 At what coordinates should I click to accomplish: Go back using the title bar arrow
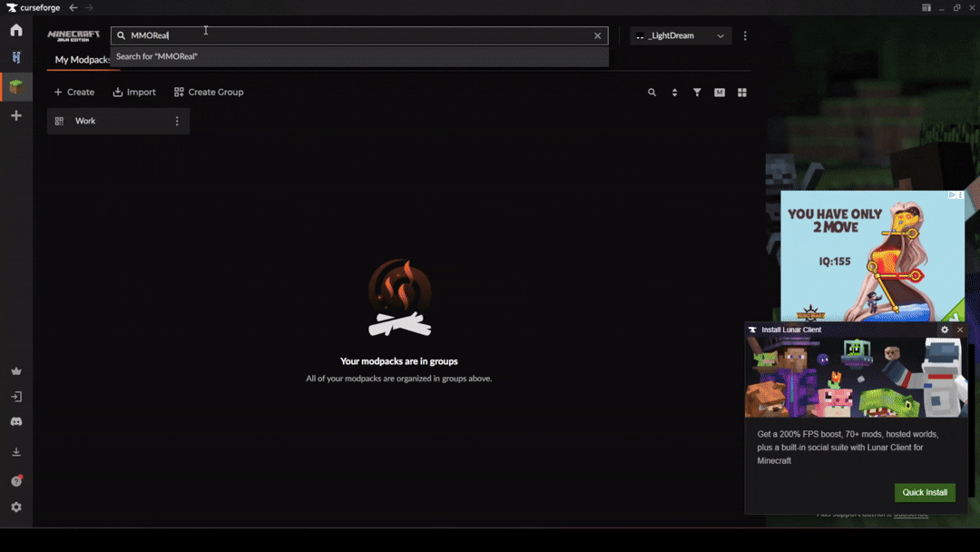[x=73, y=7]
